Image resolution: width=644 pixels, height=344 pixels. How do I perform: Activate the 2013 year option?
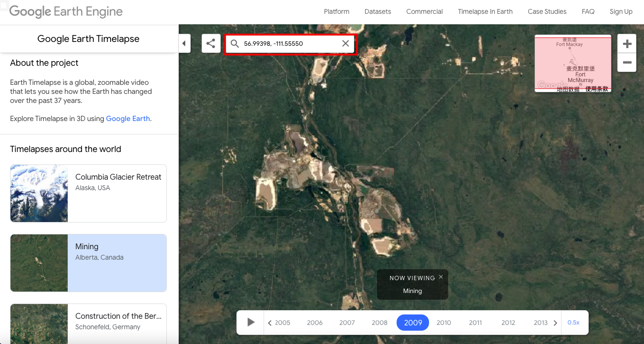541,323
